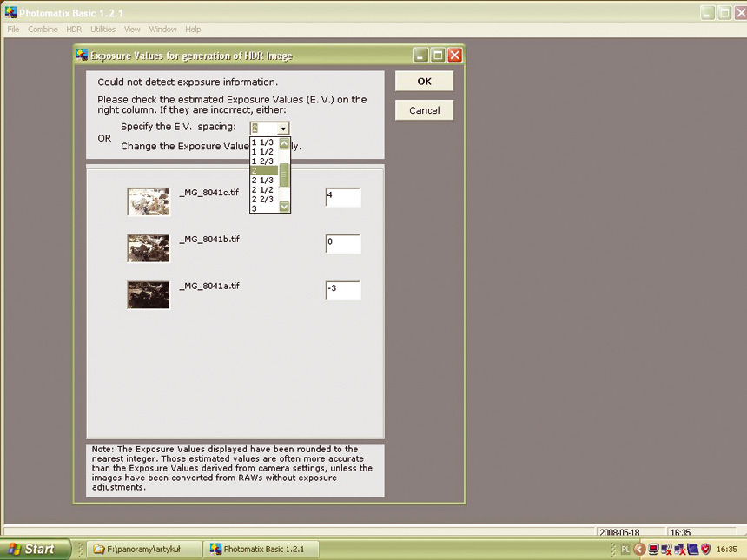
Task: Choose 1 1/2 in the spacing list
Action: [x=264, y=152]
